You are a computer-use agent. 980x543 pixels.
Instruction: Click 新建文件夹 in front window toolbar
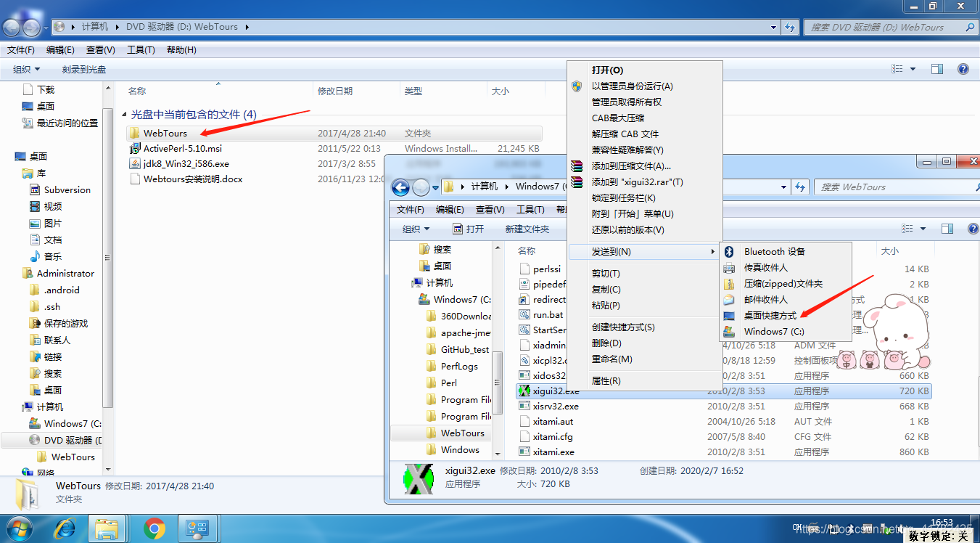(527, 229)
